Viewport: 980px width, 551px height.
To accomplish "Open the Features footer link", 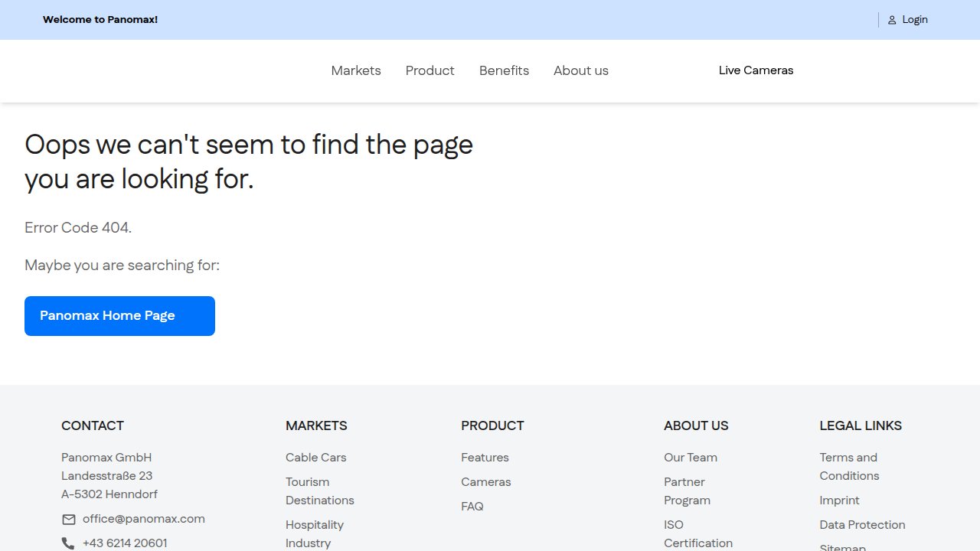I will pyautogui.click(x=485, y=458).
